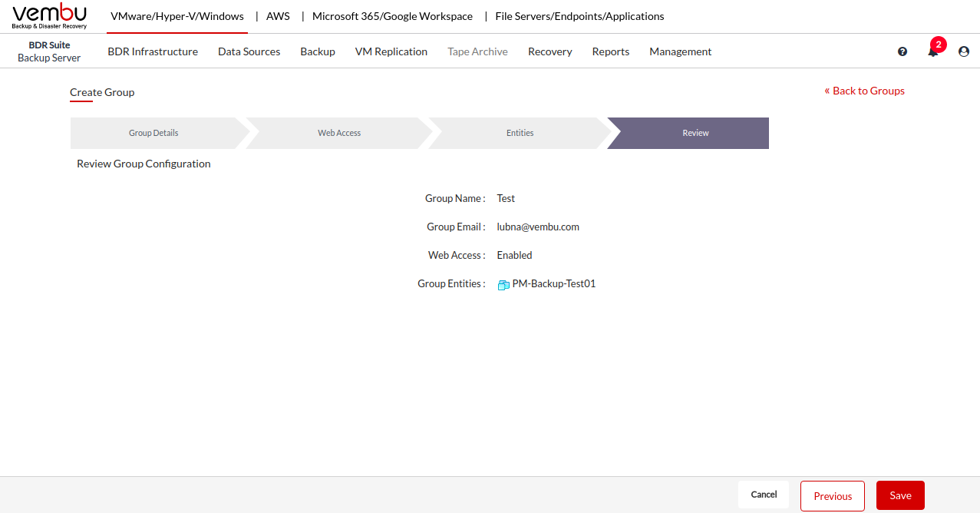Click the Web Access value Enabled
Viewport: 980px width, 513px height.
(x=514, y=255)
